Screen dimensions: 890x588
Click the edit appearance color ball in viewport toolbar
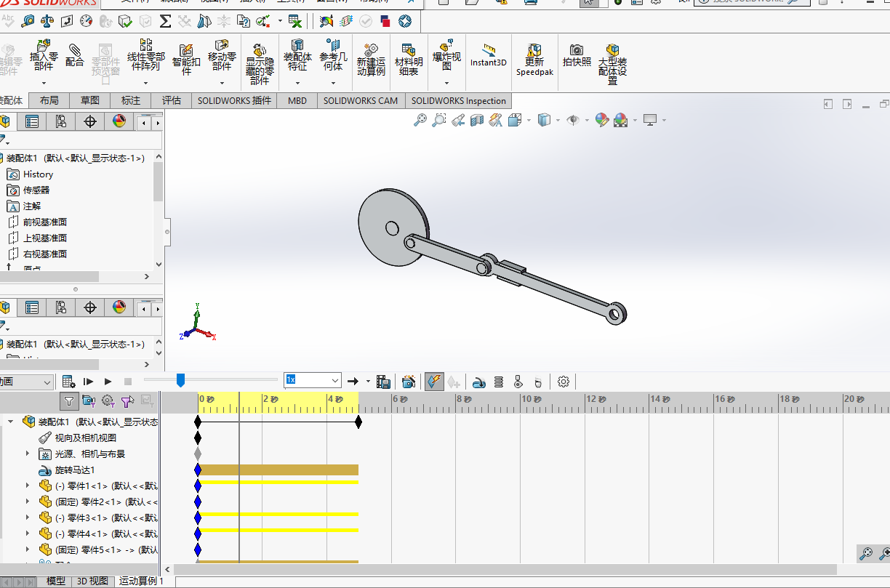[x=601, y=120]
